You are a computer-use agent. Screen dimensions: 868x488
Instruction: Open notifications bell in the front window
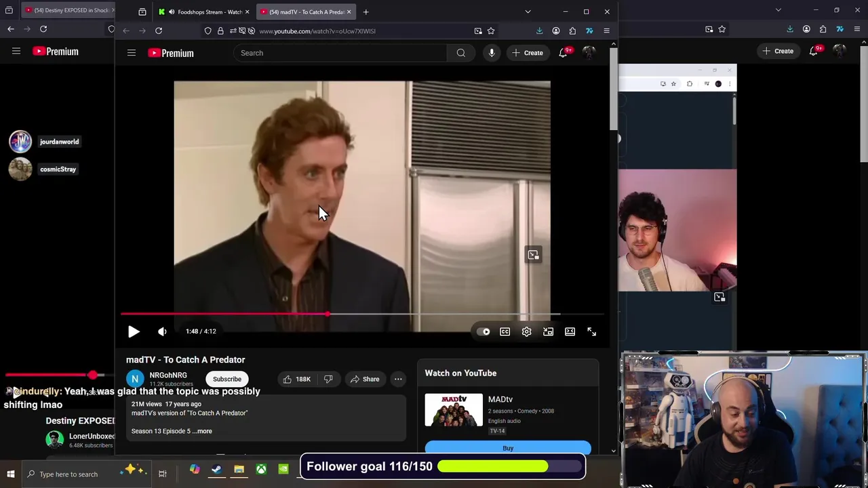point(564,53)
